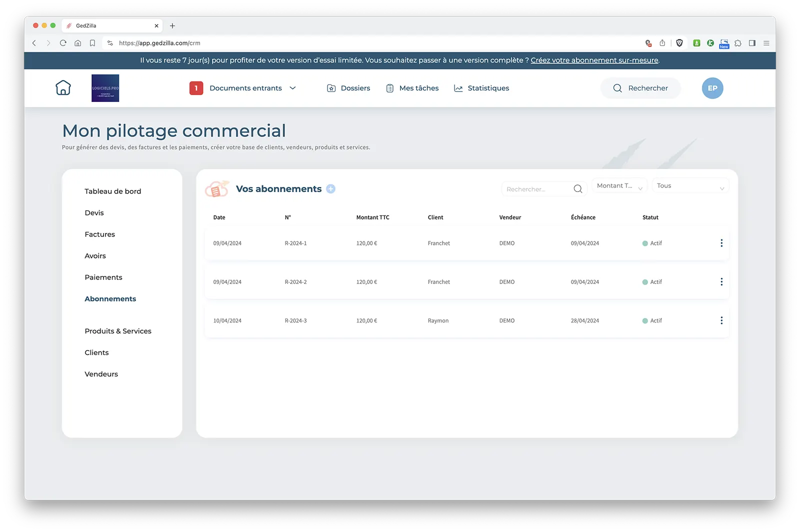Add a new subscription with the plus icon
Viewport: 800px width, 532px height.
[x=330, y=189]
